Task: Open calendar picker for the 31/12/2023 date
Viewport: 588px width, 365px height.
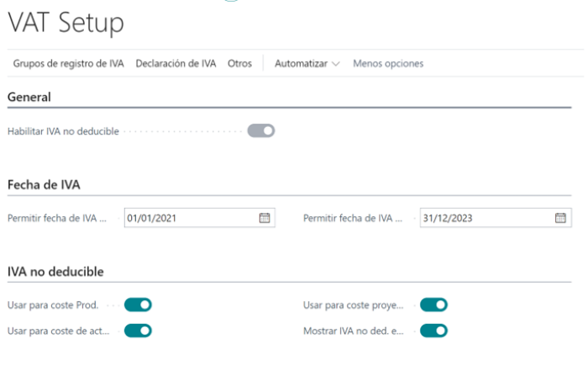Action: (560, 218)
